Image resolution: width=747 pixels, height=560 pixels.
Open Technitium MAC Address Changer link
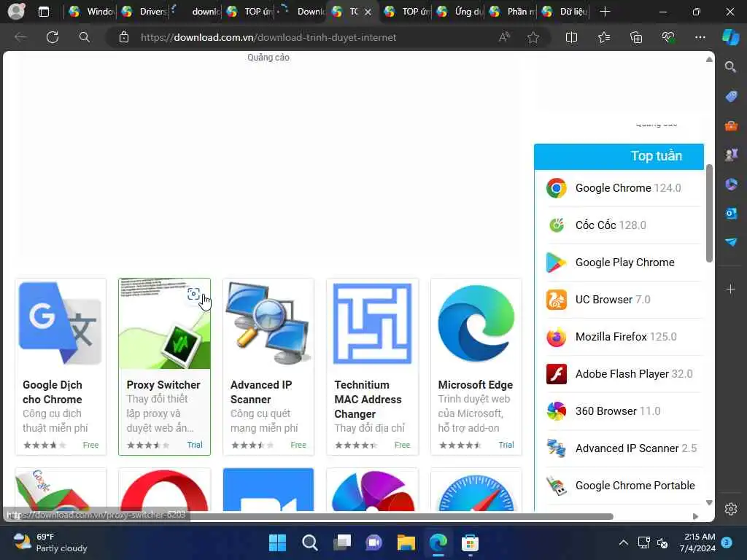point(368,399)
